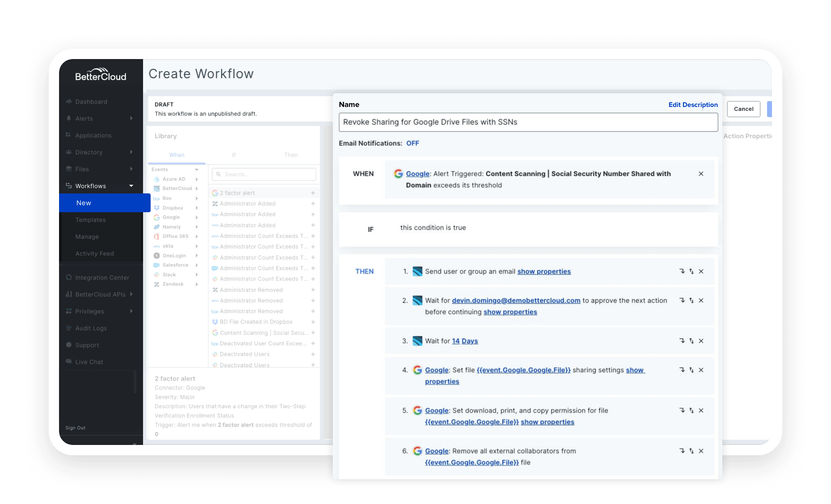Delete step 1 Send email action
Screen dimensions: 831x504
coord(701,271)
